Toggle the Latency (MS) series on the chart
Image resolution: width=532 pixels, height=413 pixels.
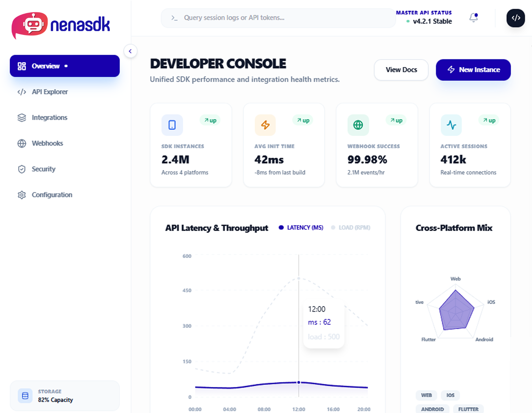coord(301,227)
